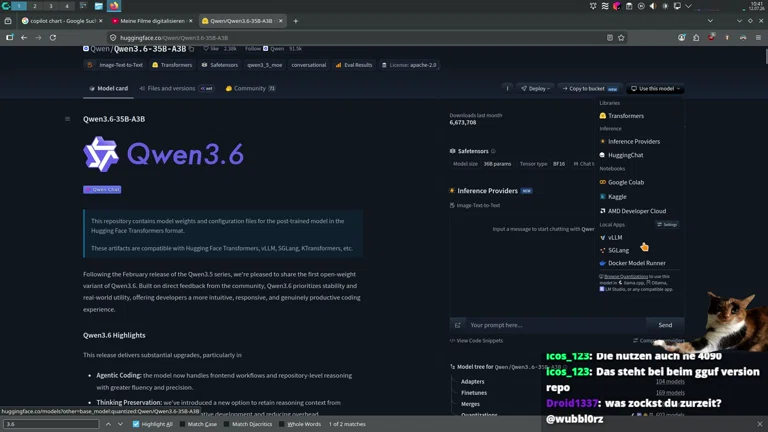
Task: Expand the Deploy dropdown
Action: (535, 89)
